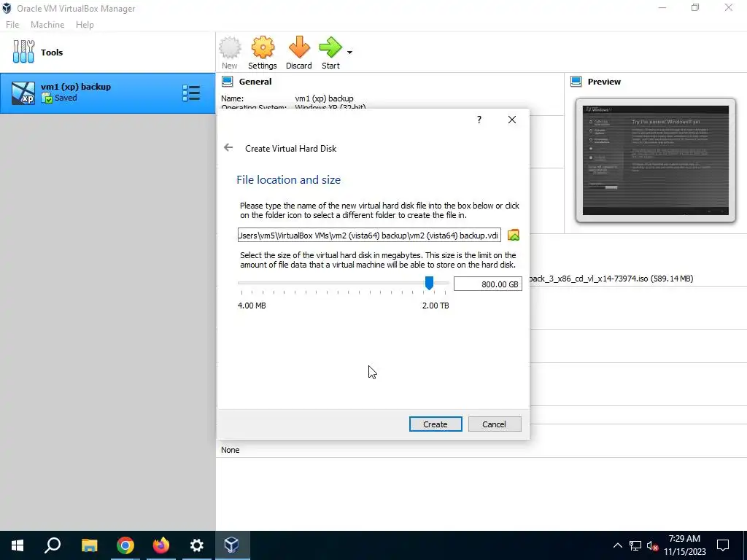Screen dimensions: 747x560
Task: Click the New machine toolbar icon
Action: click(x=230, y=52)
